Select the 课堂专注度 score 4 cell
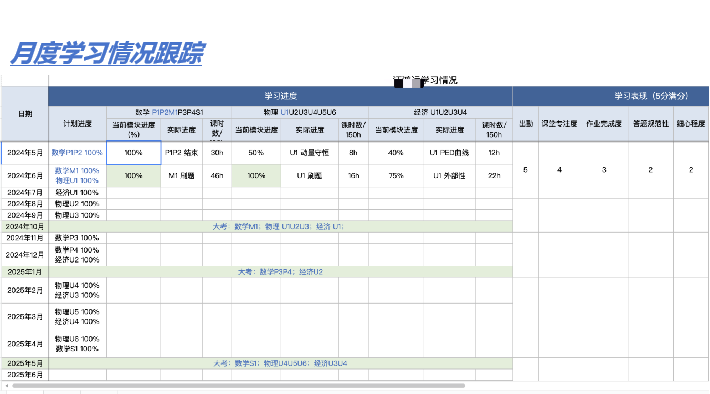The width and height of the screenshot is (710, 394). click(559, 170)
